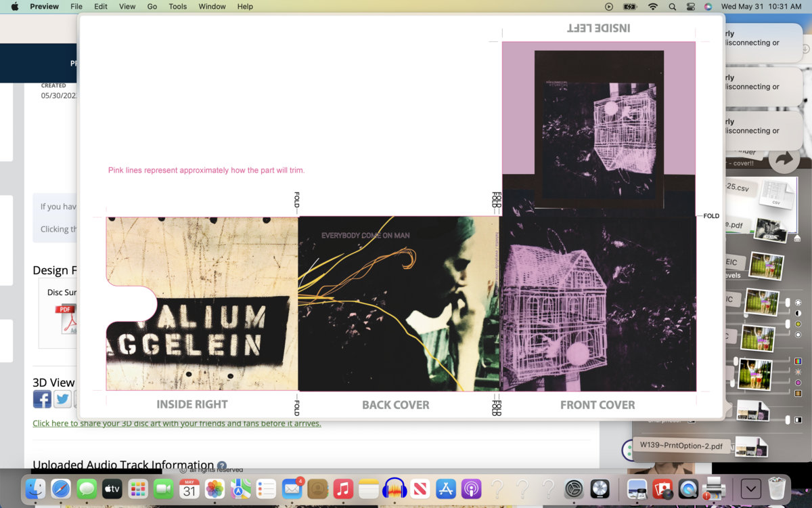Expand the Dock downloads stack arrow
812x508 pixels.
pos(750,488)
